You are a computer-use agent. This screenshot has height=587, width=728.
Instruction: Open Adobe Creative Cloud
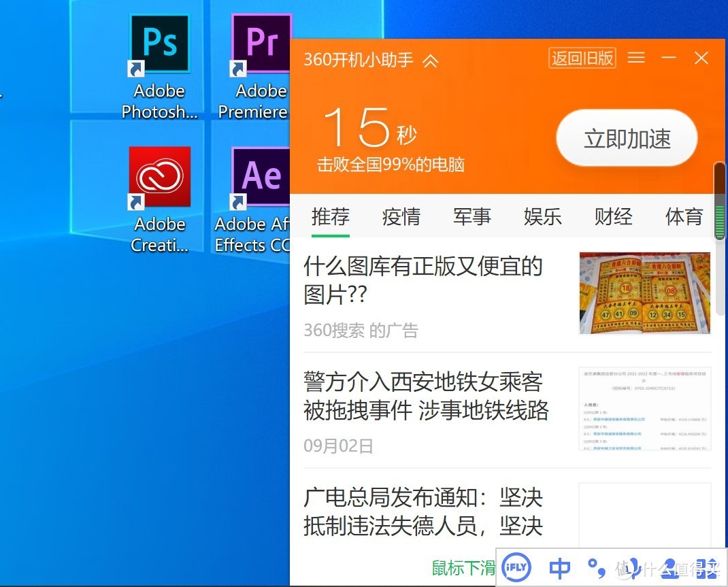[x=159, y=175]
